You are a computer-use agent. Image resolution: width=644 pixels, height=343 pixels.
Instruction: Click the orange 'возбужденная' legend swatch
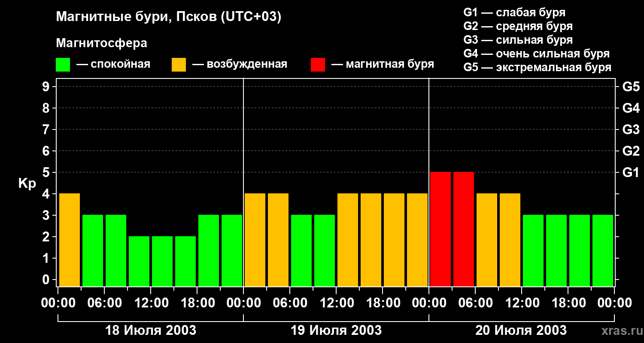(x=179, y=65)
